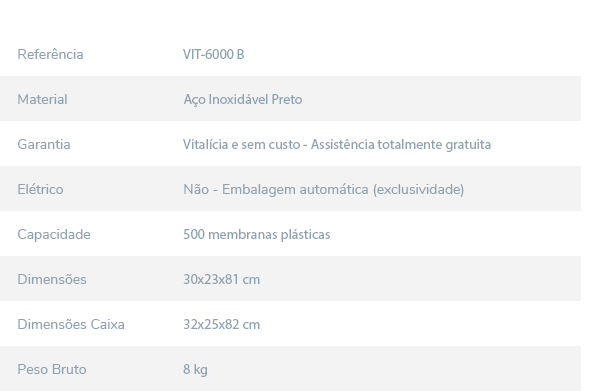Screen dimensions: 615x391
Task: Click the word exclusividade in Elétrico row
Action: [x=418, y=189]
